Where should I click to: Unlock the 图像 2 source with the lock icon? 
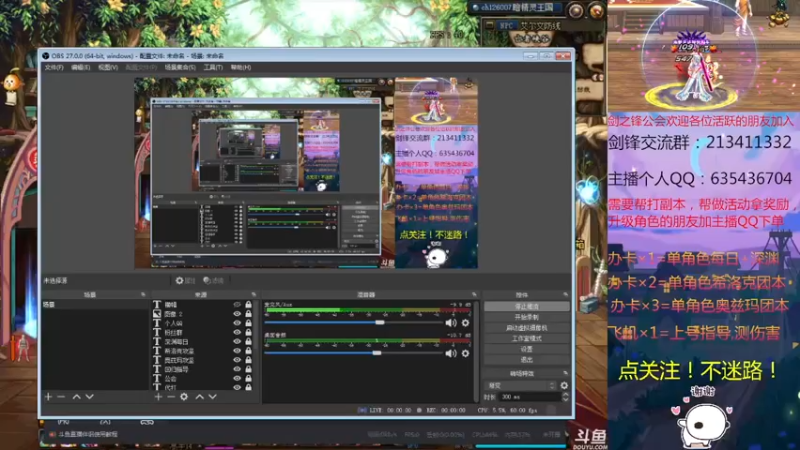248,314
